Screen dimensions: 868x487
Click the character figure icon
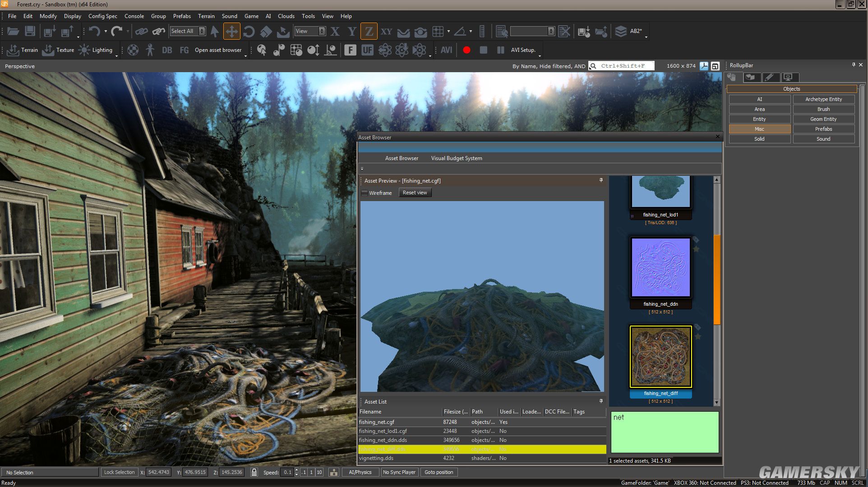[x=150, y=50]
